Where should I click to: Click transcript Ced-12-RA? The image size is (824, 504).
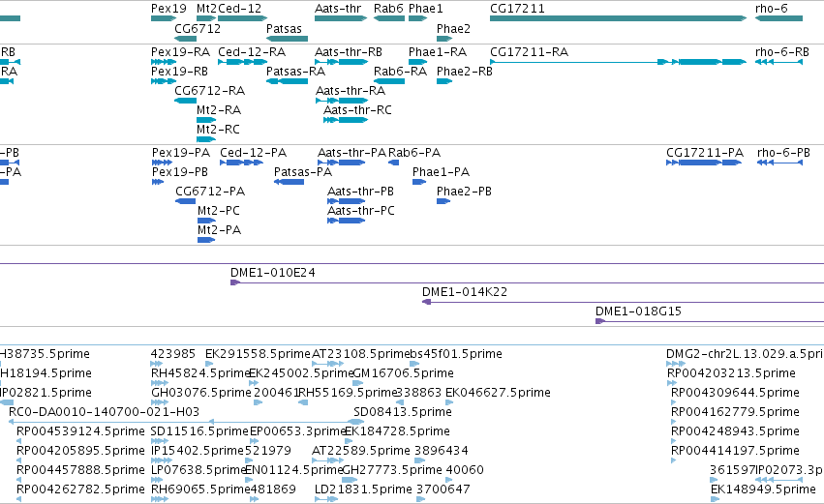(x=252, y=52)
